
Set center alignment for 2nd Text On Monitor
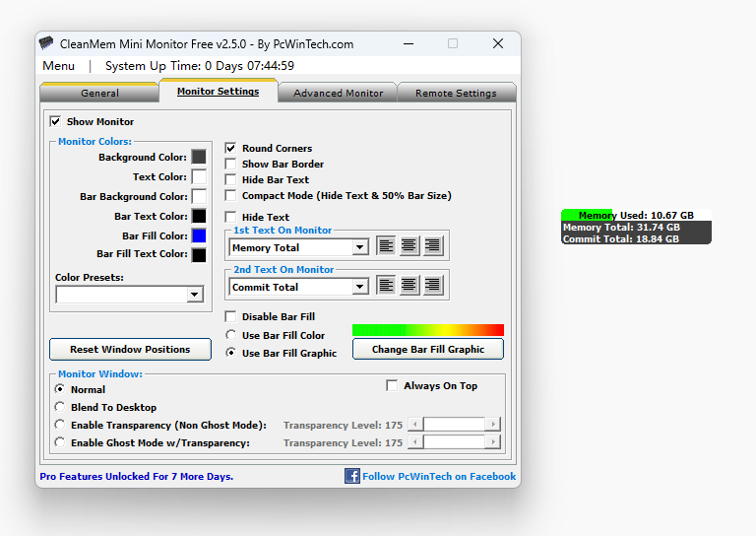[x=409, y=286]
